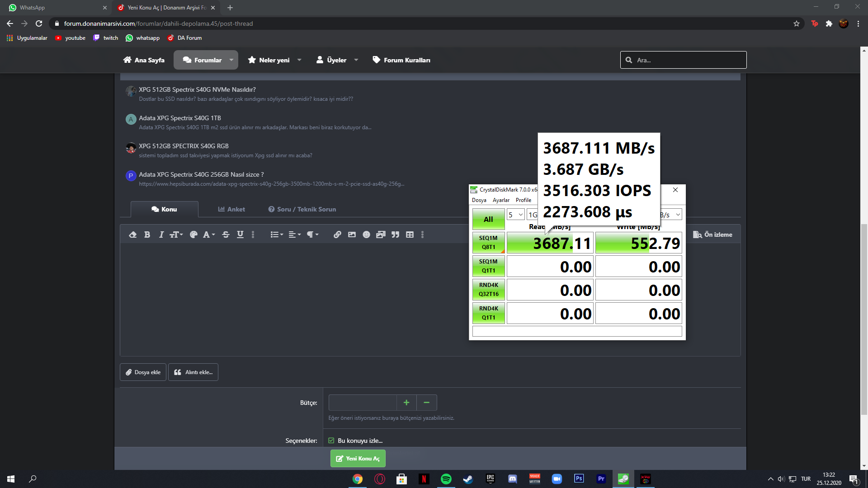Screen dimensions: 868x488
Task: Expand the font size dropdown
Action: (176, 235)
